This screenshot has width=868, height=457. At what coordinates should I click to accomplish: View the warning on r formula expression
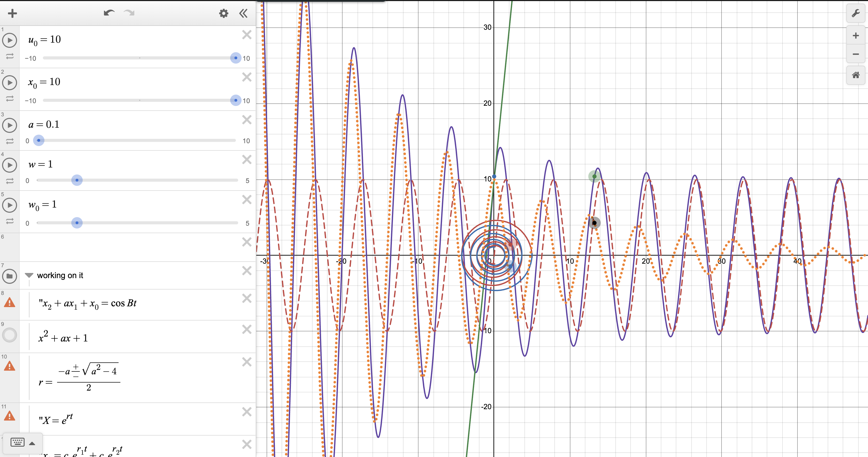click(x=10, y=366)
